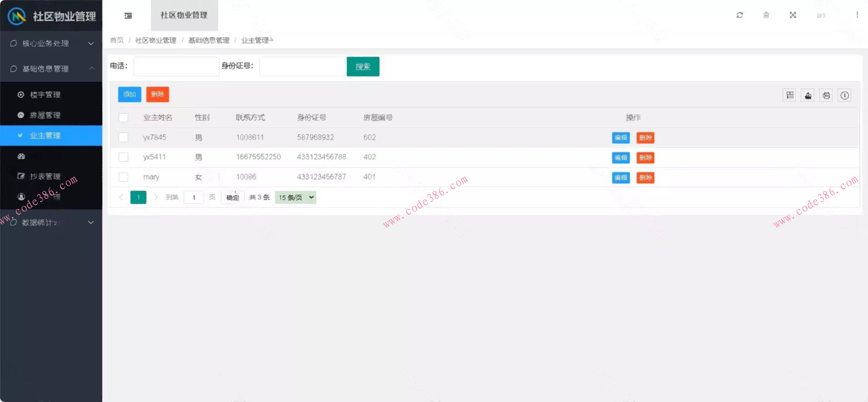Viewport: 868px width, 402px height.
Task: Select 业主管理 in the sidebar
Action: coord(51,136)
